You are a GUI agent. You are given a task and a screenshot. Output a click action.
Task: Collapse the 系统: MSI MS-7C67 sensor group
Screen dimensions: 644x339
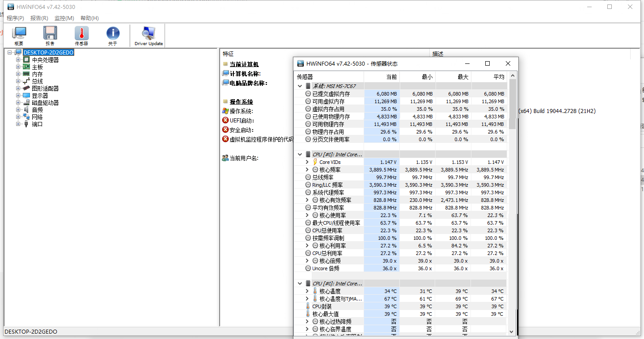pyautogui.click(x=300, y=86)
